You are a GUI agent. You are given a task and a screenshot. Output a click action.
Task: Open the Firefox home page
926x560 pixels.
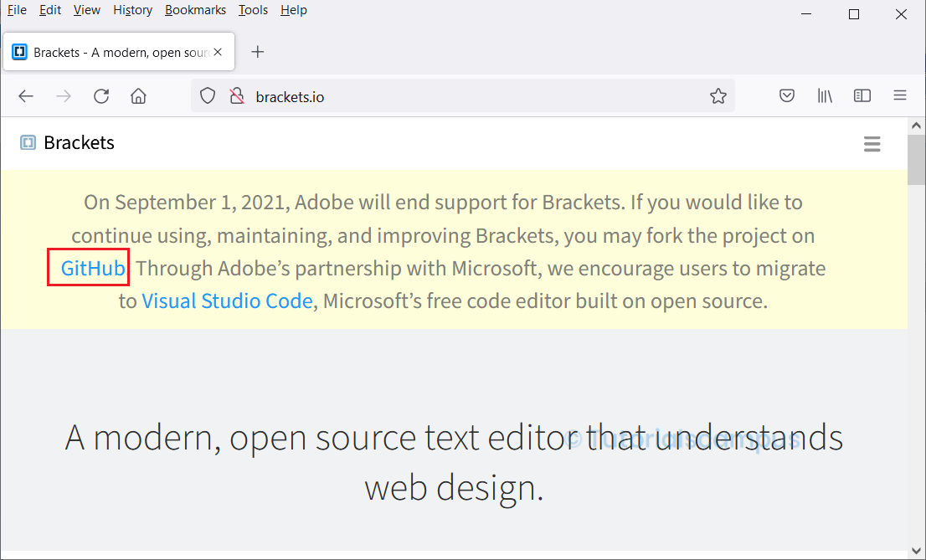(x=138, y=96)
